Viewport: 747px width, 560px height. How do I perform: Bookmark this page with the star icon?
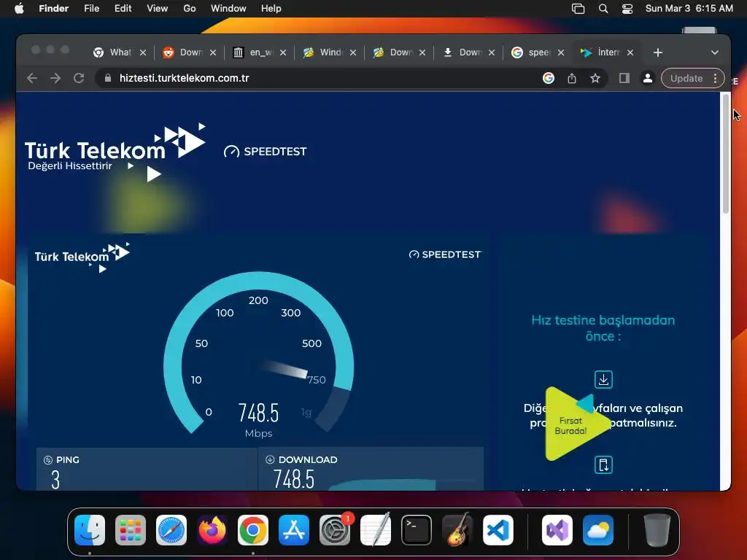pos(595,78)
